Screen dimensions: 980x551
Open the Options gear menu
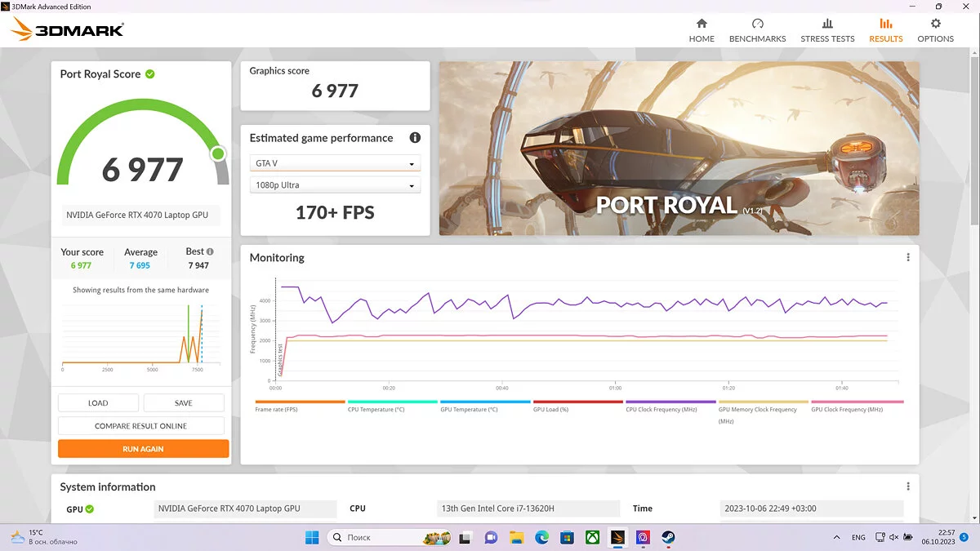click(935, 30)
